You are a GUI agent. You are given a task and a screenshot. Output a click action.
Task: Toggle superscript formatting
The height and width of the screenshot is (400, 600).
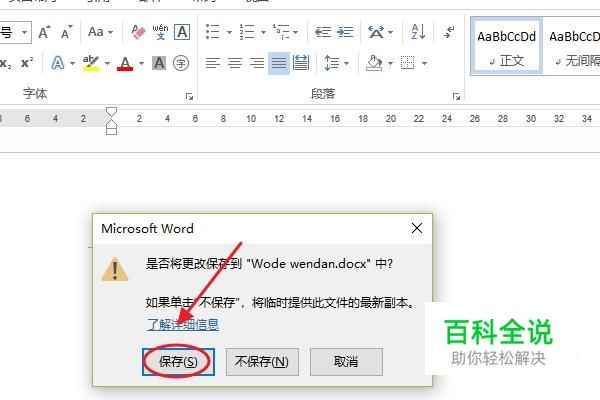[27, 63]
